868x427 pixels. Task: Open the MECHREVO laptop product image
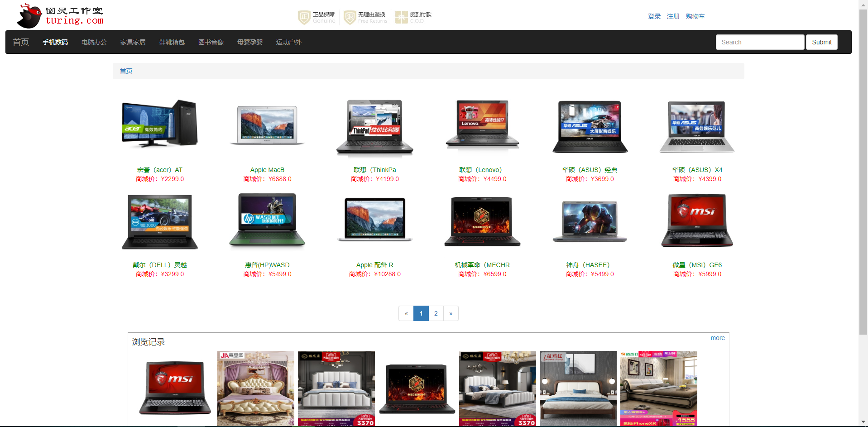click(x=482, y=221)
